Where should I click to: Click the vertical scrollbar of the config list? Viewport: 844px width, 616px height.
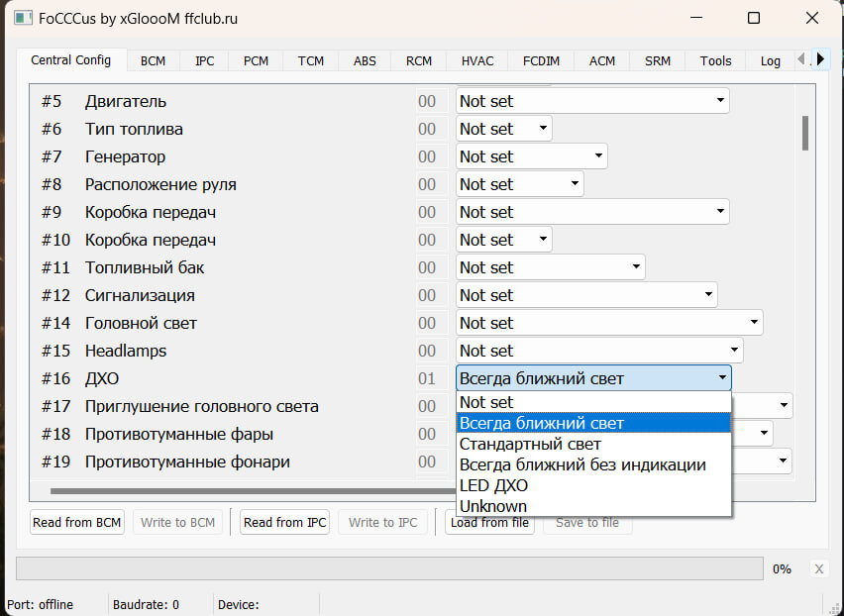pyautogui.click(x=805, y=133)
